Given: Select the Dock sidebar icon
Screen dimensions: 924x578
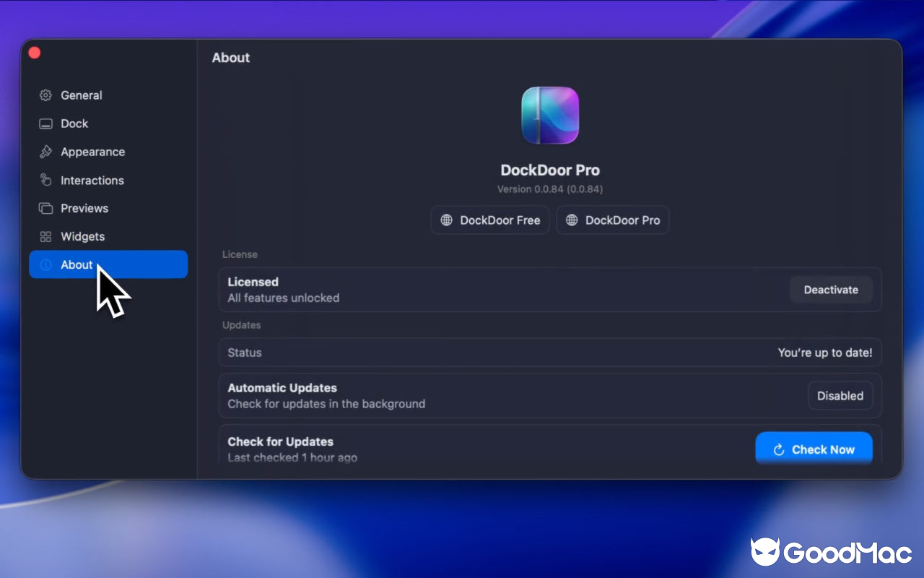Looking at the screenshot, I should [x=45, y=123].
